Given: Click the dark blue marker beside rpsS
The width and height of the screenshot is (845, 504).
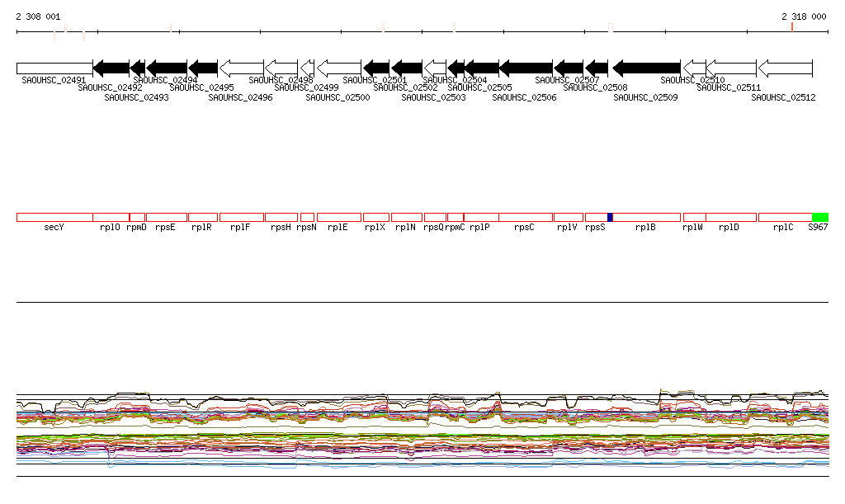Looking at the screenshot, I should point(610,217).
